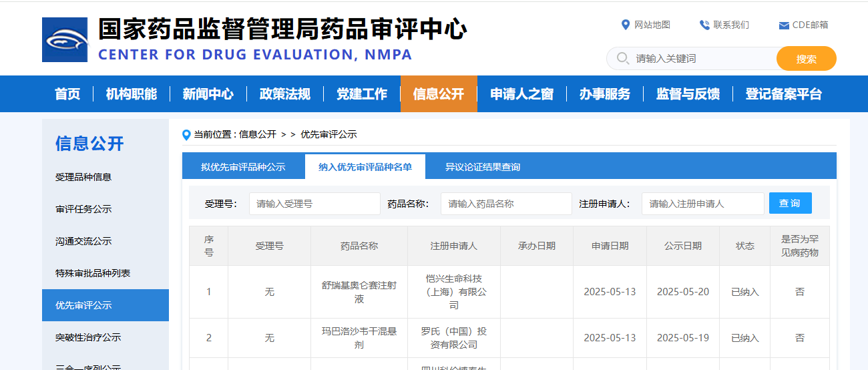Open the 联系我们 link

[x=731, y=25]
